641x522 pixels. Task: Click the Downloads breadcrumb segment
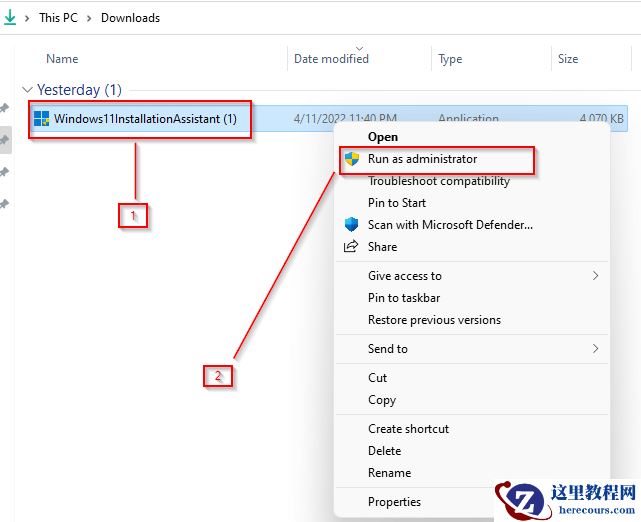coord(130,18)
